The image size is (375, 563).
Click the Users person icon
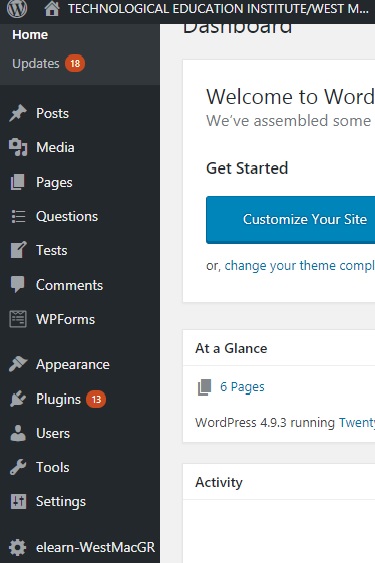click(18, 433)
